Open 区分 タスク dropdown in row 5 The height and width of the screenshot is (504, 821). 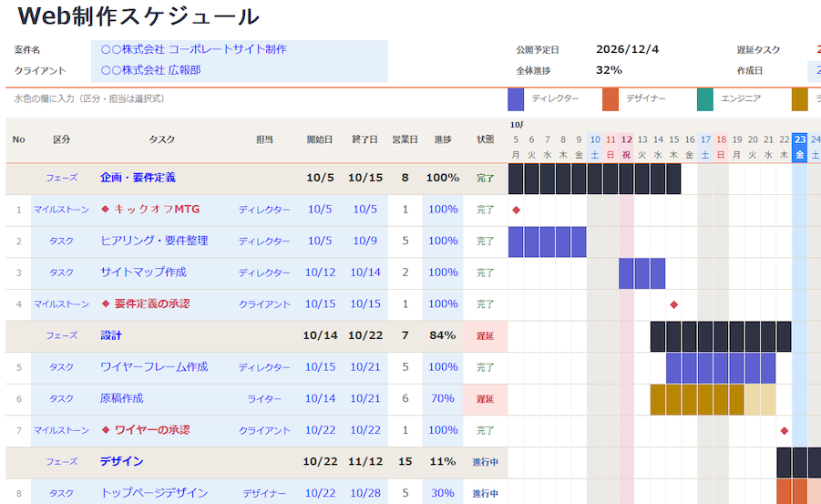pos(61,368)
